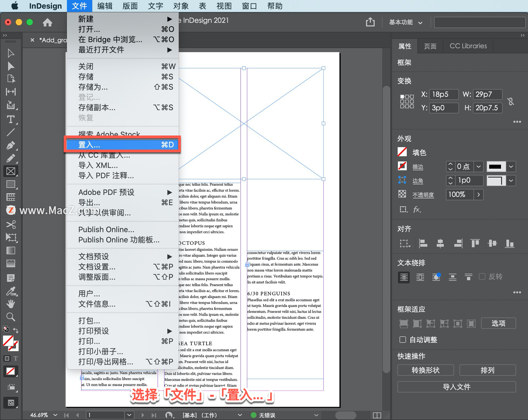Switch to the CC Libraries tab
The image size is (528, 420).
(468, 46)
